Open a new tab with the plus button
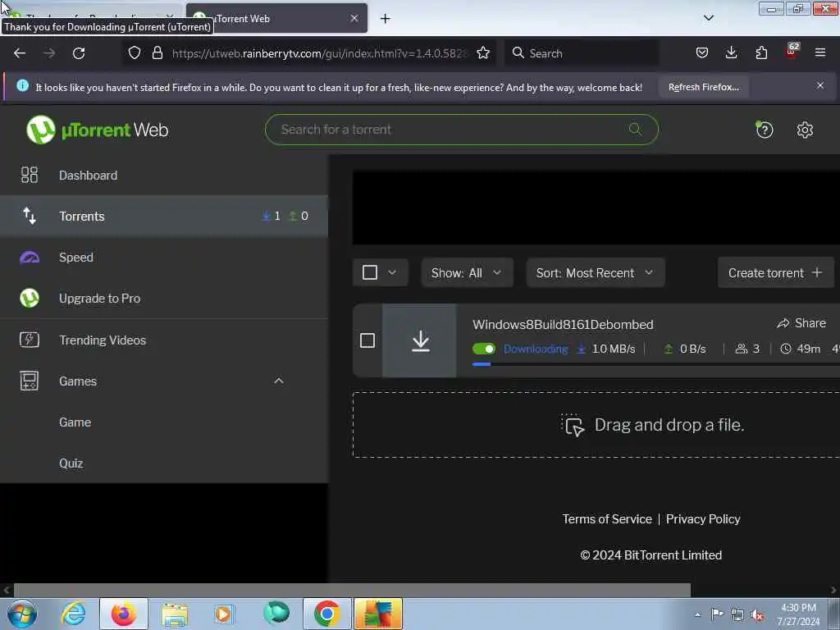This screenshot has height=630, width=840. pyautogui.click(x=386, y=19)
